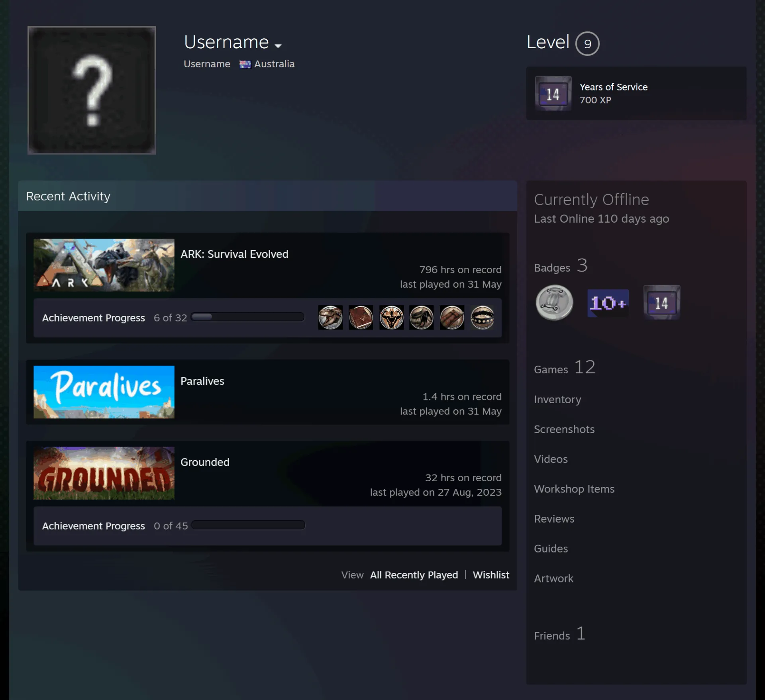Image resolution: width=765 pixels, height=700 pixels.
Task: Click the fourth ARK achievement icon
Action: click(422, 318)
